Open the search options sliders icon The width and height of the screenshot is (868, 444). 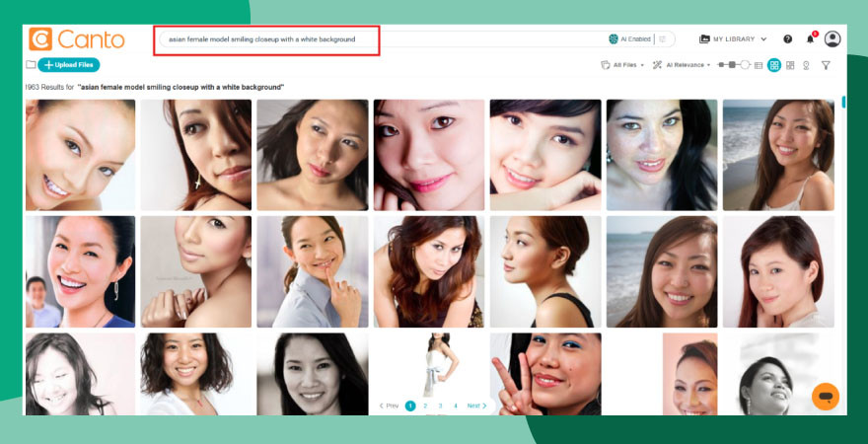[662, 39]
